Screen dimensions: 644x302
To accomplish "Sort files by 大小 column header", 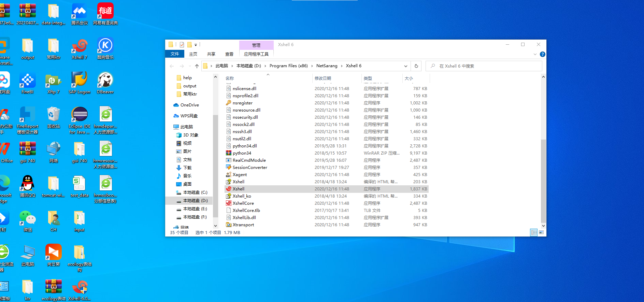I will point(416,78).
